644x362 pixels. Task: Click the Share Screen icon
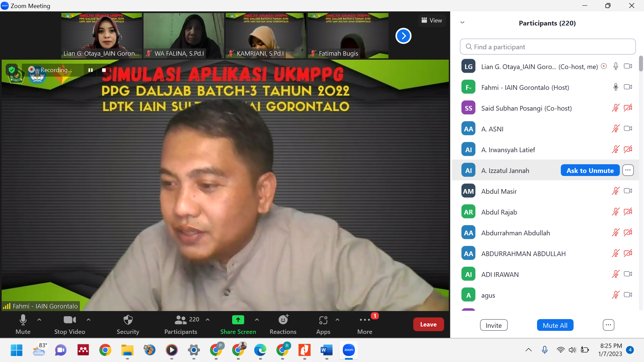(238, 320)
